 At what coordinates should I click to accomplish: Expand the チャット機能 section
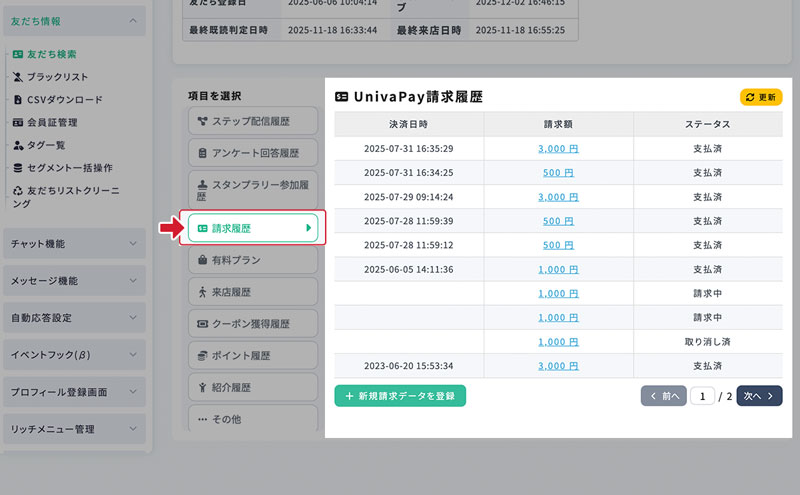(133, 244)
